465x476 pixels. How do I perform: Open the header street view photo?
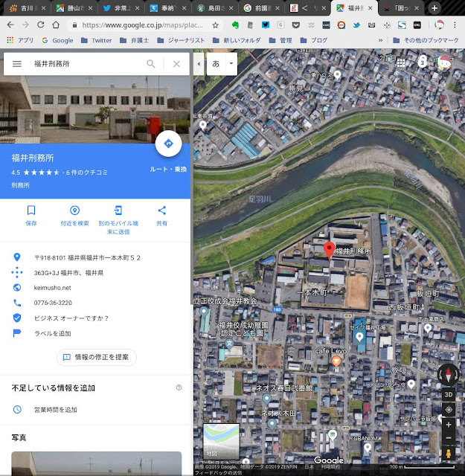tap(95, 109)
